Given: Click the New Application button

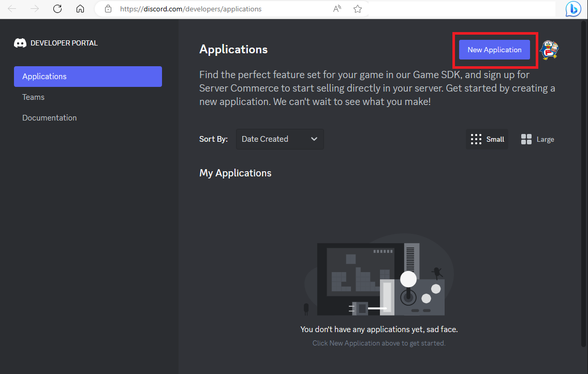Looking at the screenshot, I should click(494, 50).
